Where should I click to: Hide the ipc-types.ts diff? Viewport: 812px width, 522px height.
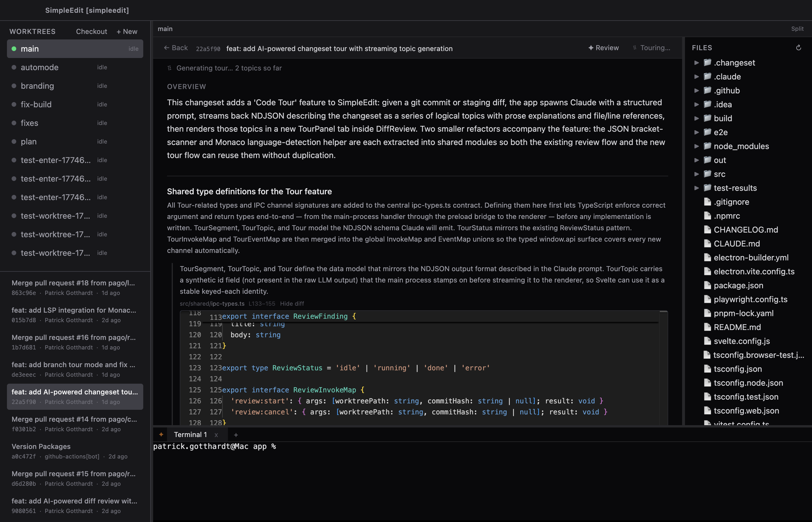click(x=292, y=304)
